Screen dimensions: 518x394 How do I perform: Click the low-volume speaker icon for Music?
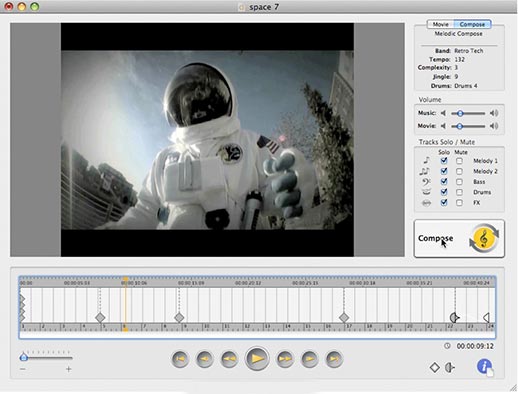click(443, 113)
